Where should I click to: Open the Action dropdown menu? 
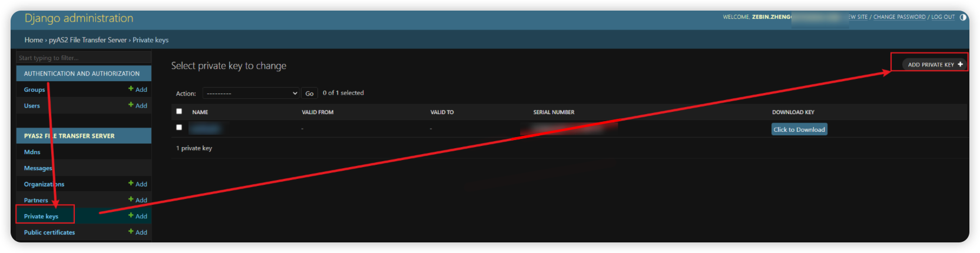[251, 93]
